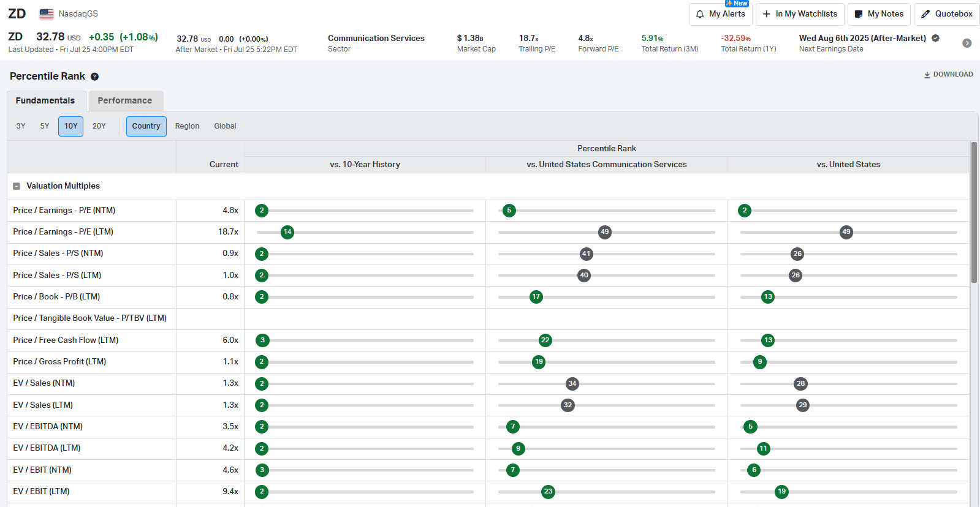Click the Current column header
980x507 pixels.
[x=224, y=165]
